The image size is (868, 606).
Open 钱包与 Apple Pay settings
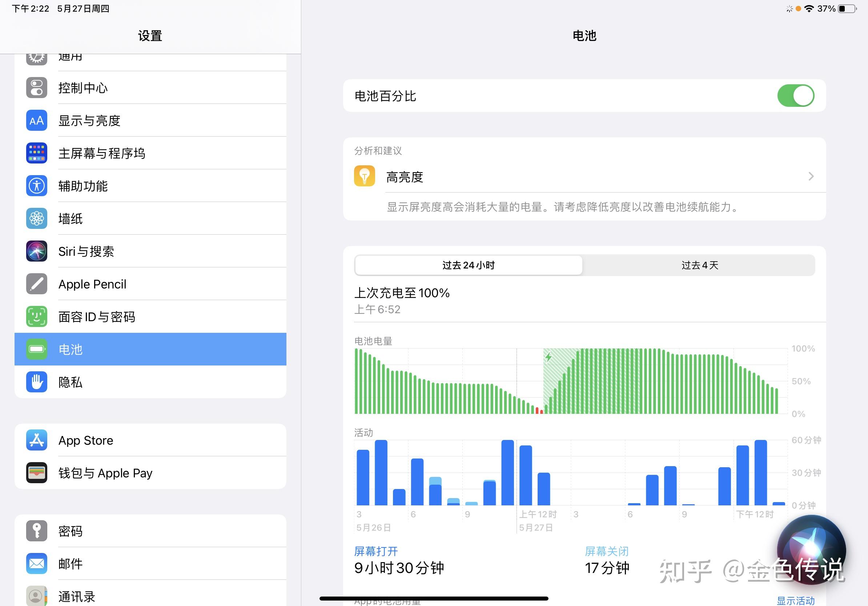pos(150,473)
